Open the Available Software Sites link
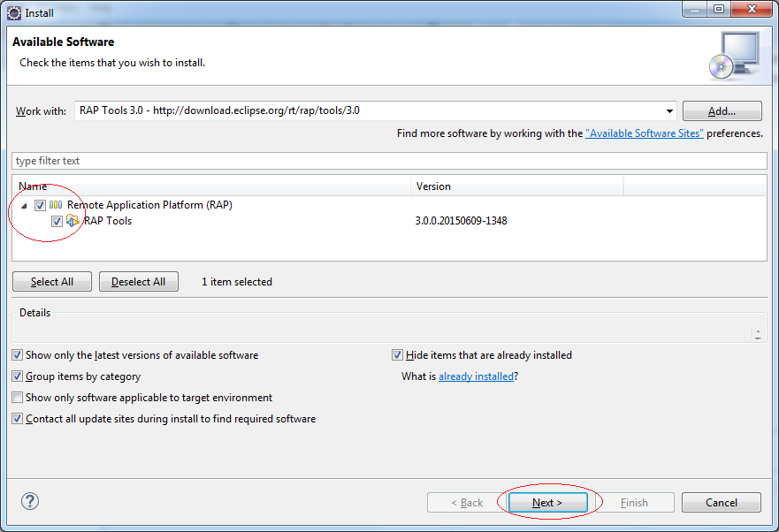Viewport: 779px width, 532px height. [645, 133]
